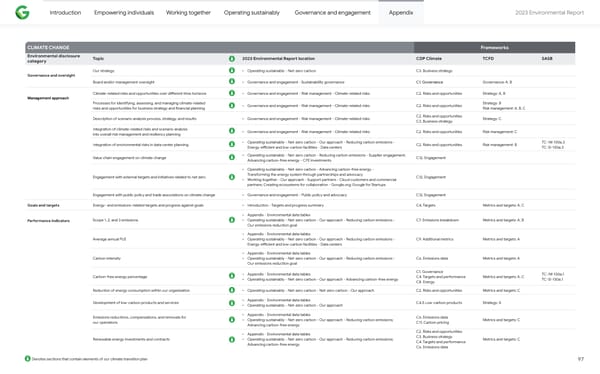600x374 pixels.
Task: Click the green G logo
Action: (22, 13)
